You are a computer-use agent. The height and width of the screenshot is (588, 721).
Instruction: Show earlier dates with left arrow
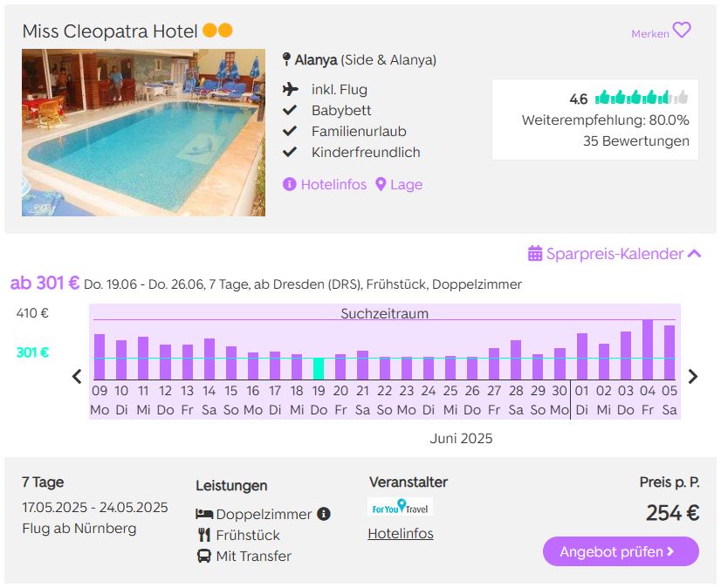(x=77, y=377)
